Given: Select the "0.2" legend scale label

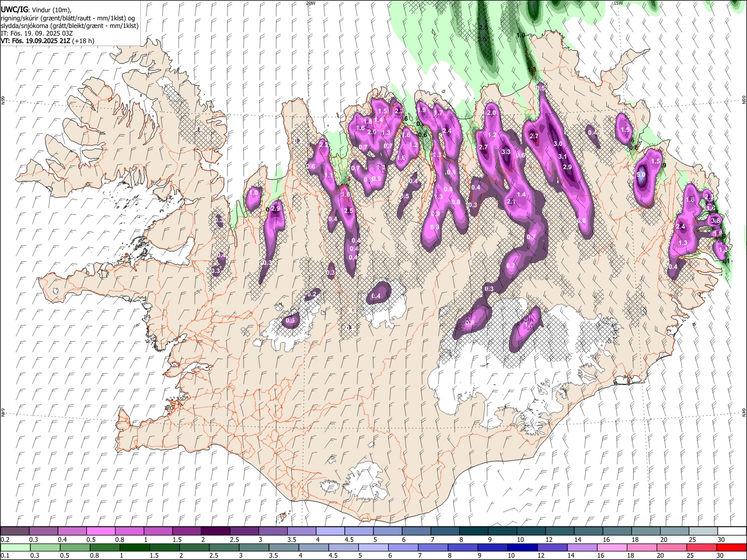Looking at the screenshot, I should 5,540.
